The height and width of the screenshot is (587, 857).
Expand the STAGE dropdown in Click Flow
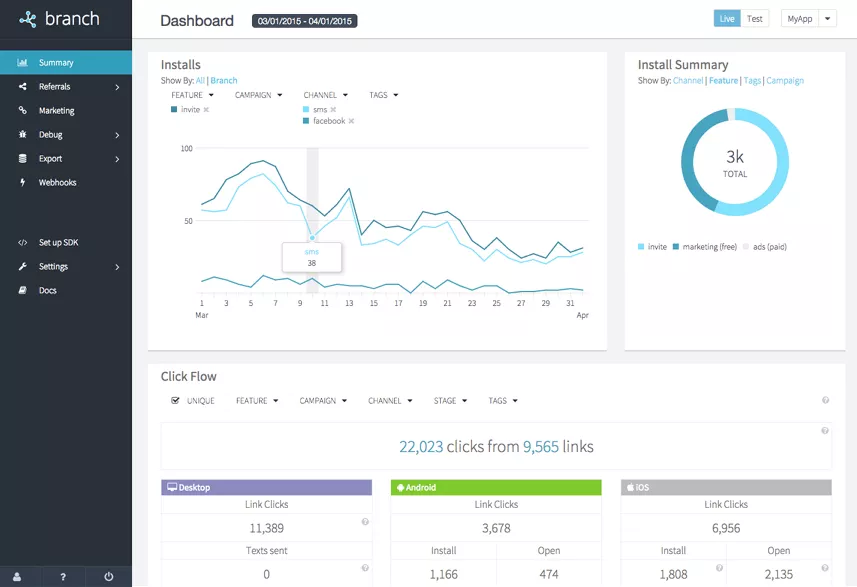tap(450, 401)
